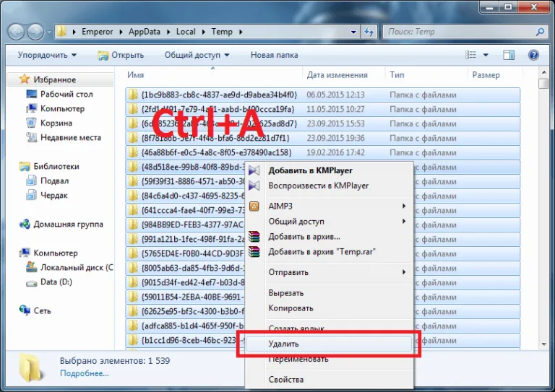The height and width of the screenshot is (392, 555).
Task: Click the Подвал library icon
Action: tap(31, 180)
